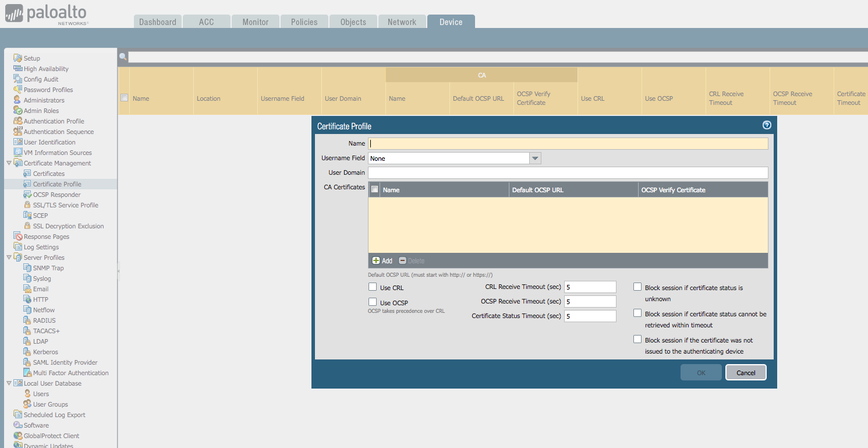
Task: Click the Setup gear icon in sidebar
Action: (17, 58)
